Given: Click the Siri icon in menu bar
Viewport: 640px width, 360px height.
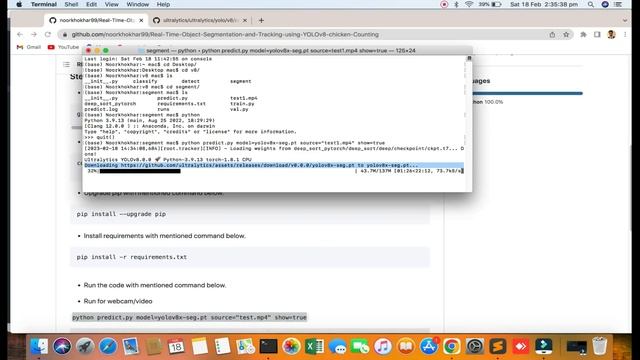Looking at the screenshot, I should tap(605, 4).
